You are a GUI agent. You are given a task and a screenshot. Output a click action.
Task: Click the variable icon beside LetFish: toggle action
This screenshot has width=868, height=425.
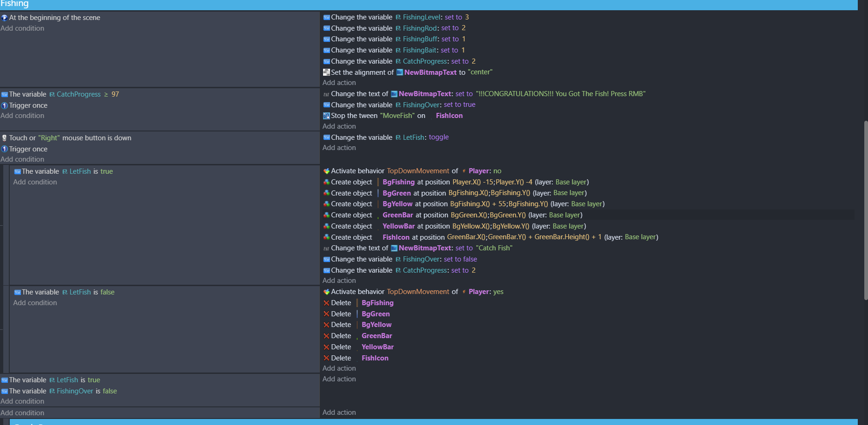[326, 137]
